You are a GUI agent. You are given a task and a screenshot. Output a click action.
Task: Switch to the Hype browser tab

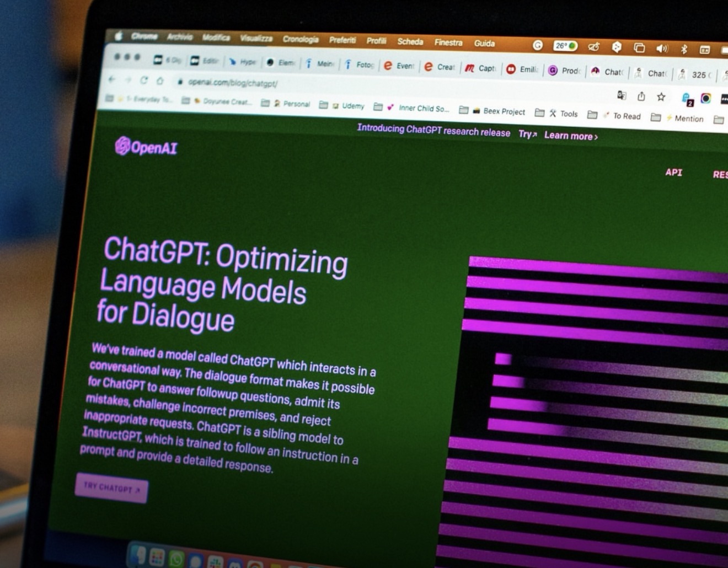click(242, 62)
